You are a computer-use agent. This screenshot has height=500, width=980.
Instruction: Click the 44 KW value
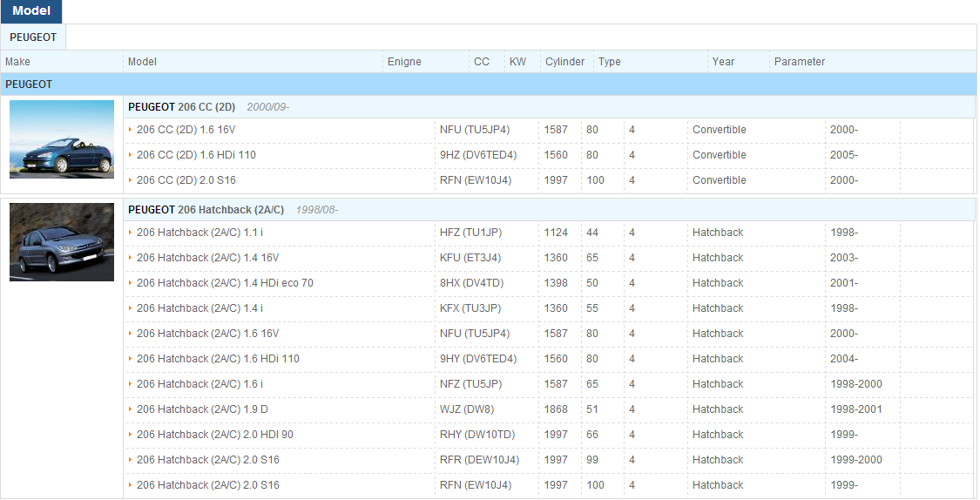pyautogui.click(x=591, y=233)
